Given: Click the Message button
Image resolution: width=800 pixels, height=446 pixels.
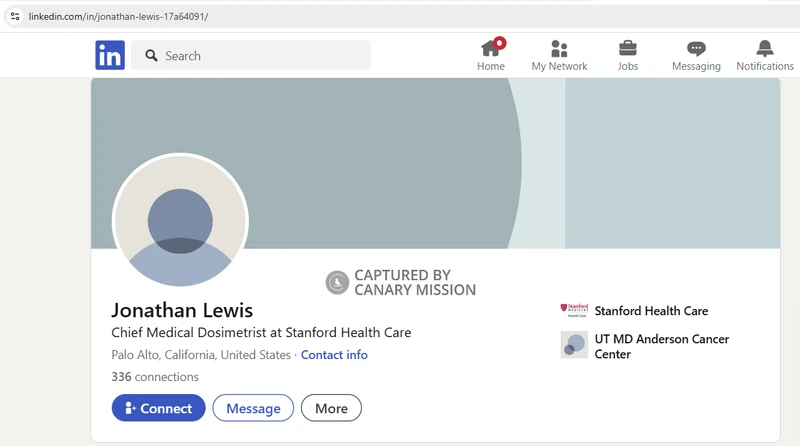Looking at the screenshot, I should point(253,408).
